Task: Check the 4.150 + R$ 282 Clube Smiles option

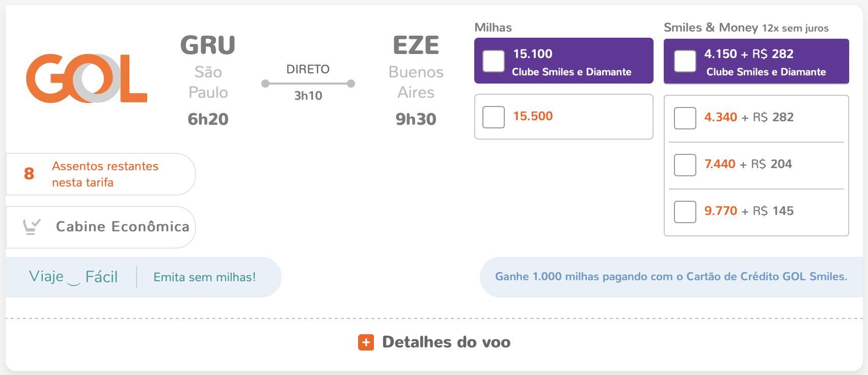Action: pos(685,61)
